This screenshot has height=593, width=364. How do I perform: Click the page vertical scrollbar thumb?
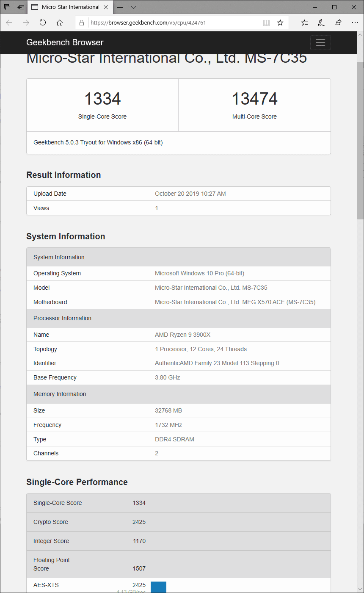click(360, 141)
